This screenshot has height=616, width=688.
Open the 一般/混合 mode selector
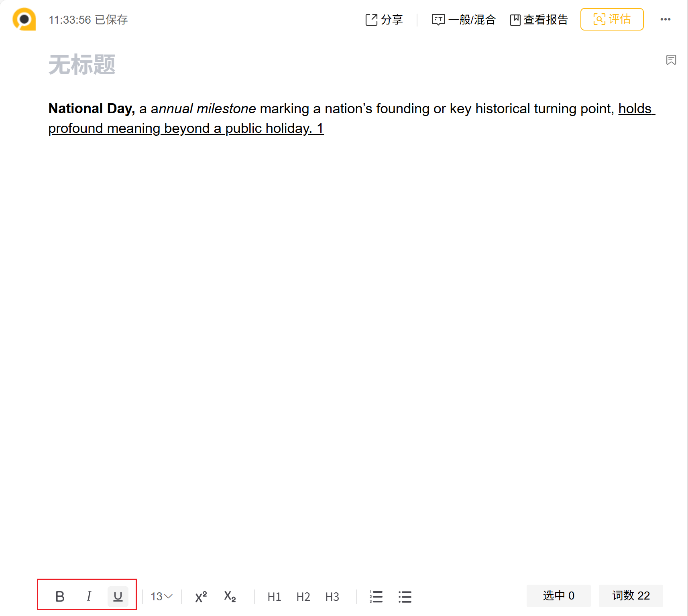464,19
